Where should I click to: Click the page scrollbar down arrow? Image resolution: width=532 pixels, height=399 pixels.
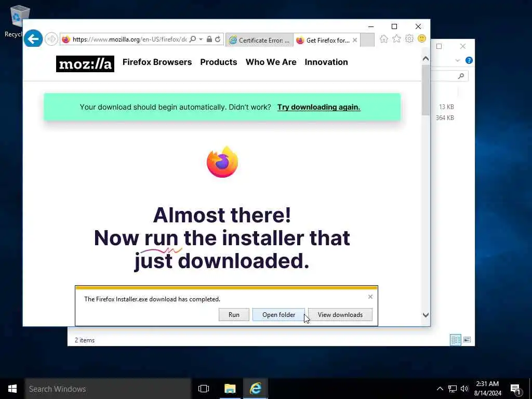point(425,315)
